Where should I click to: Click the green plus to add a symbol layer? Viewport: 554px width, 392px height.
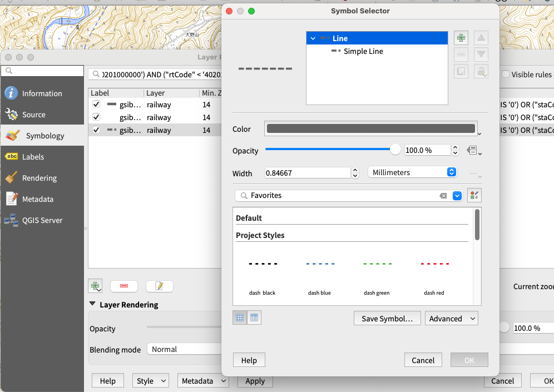pos(461,37)
